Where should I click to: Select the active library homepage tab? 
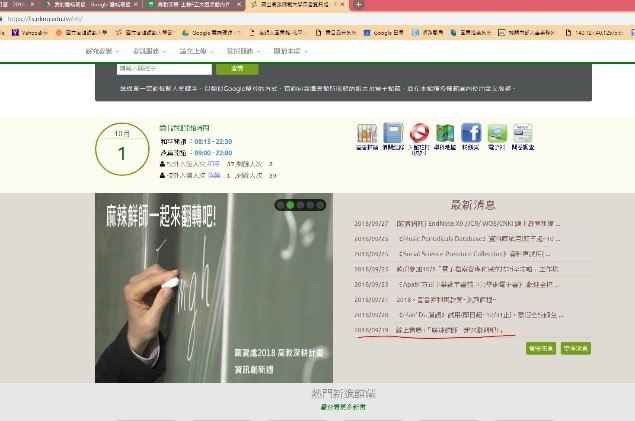(x=297, y=4)
